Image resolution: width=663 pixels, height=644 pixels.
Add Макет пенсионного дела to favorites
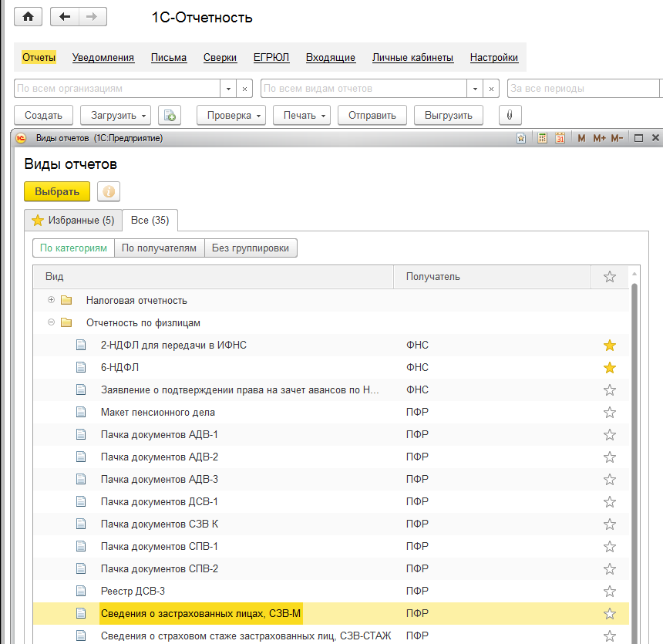tap(610, 413)
